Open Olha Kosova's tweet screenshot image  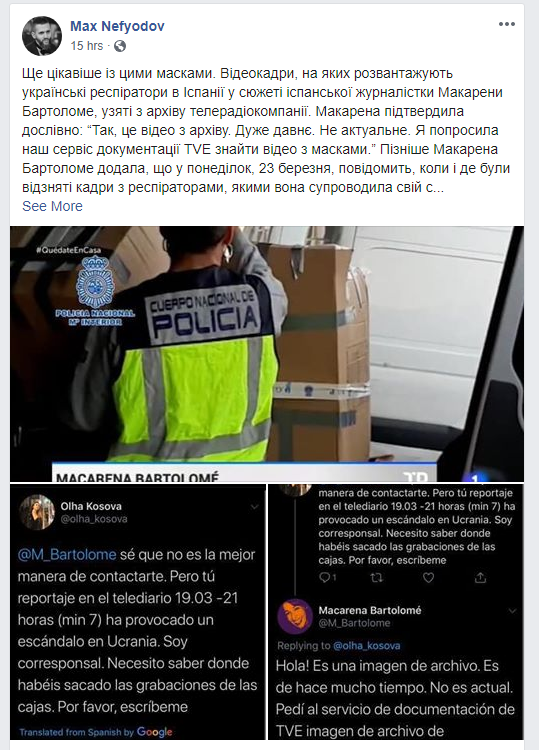138,612
